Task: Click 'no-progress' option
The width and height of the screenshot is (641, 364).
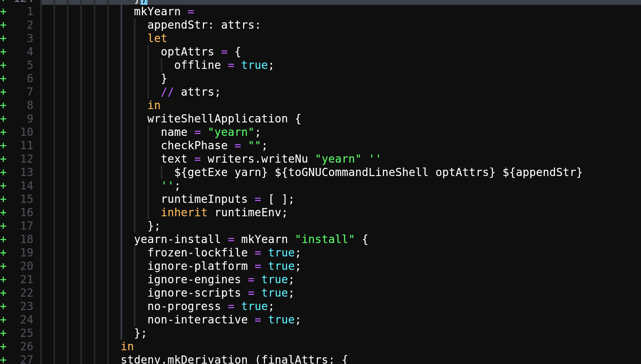Action: [184, 307]
